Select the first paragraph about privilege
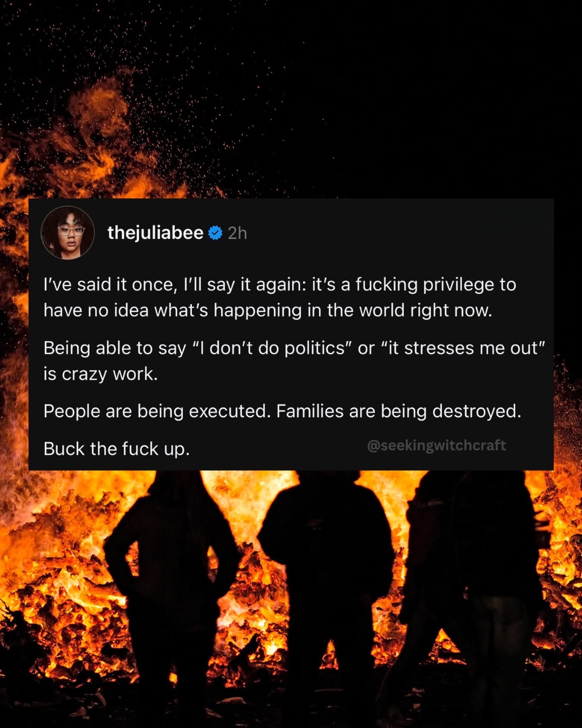Viewport: 582px width, 728px height. coord(280,297)
